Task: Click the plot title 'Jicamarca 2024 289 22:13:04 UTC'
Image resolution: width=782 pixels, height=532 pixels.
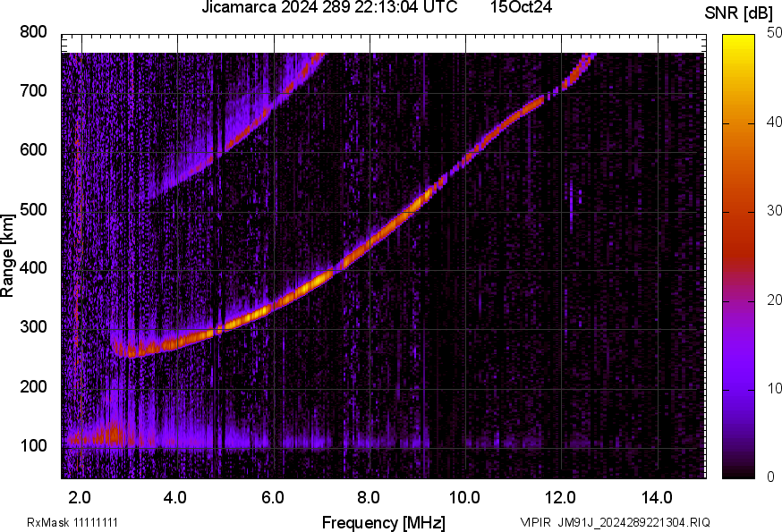Action: coord(329,7)
